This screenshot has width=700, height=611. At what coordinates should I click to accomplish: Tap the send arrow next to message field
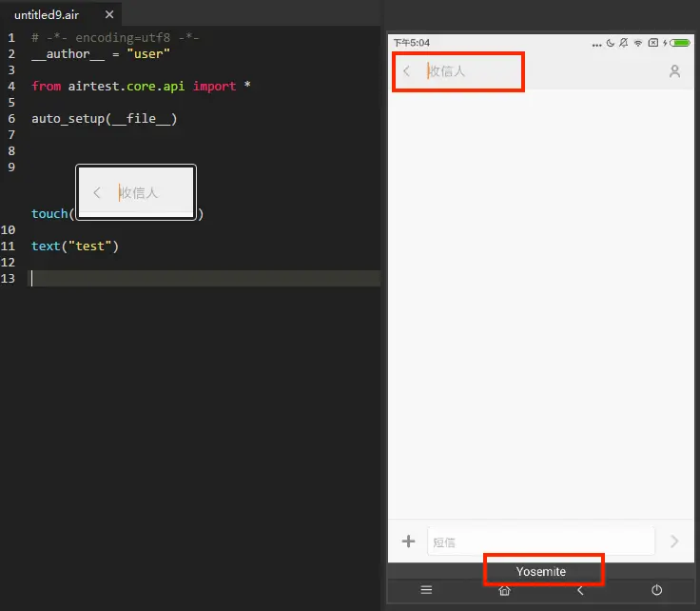tap(674, 542)
